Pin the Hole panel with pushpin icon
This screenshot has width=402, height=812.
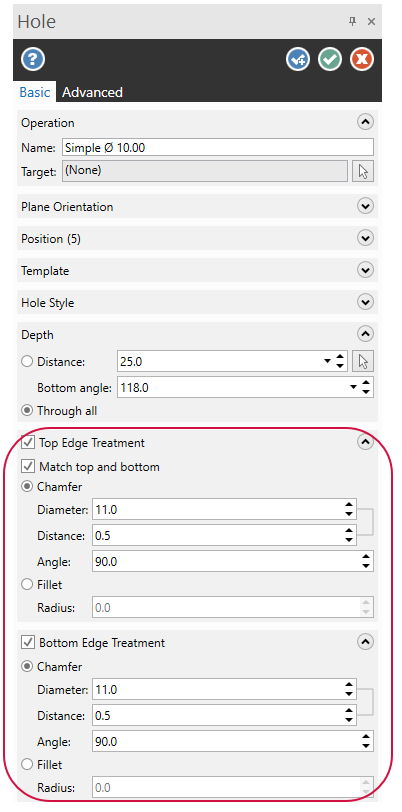pyautogui.click(x=353, y=21)
